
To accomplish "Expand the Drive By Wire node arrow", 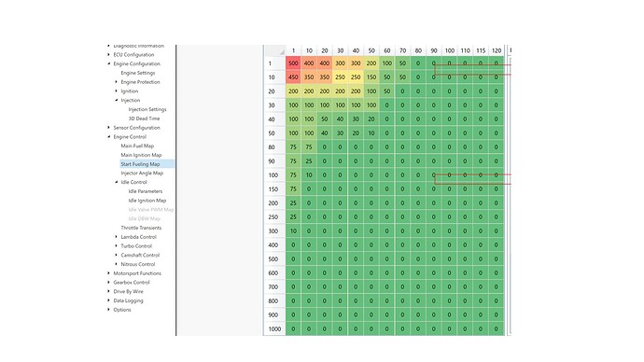I will pyautogui.click(x=109, y=291).
